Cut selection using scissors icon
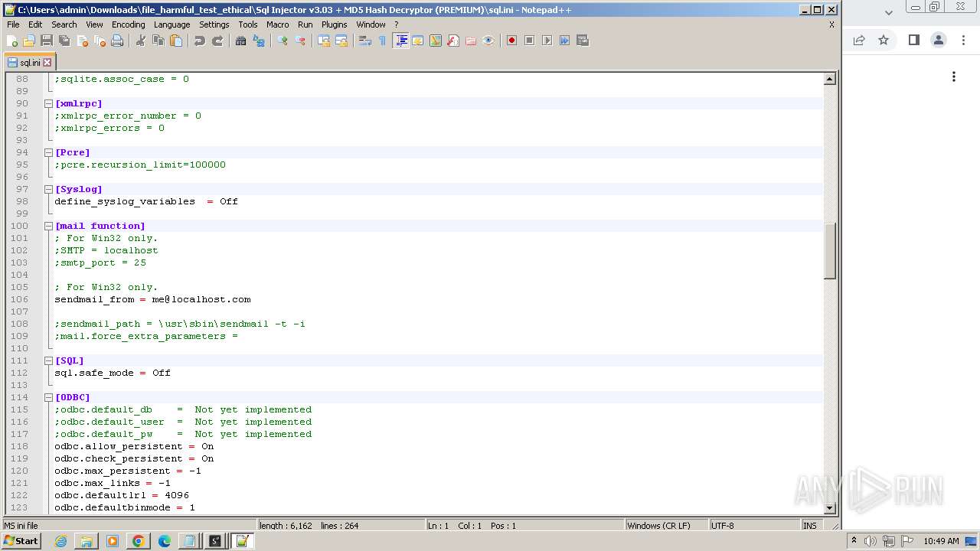Viewport: 980px width, 551px height. tap(141, 41)
